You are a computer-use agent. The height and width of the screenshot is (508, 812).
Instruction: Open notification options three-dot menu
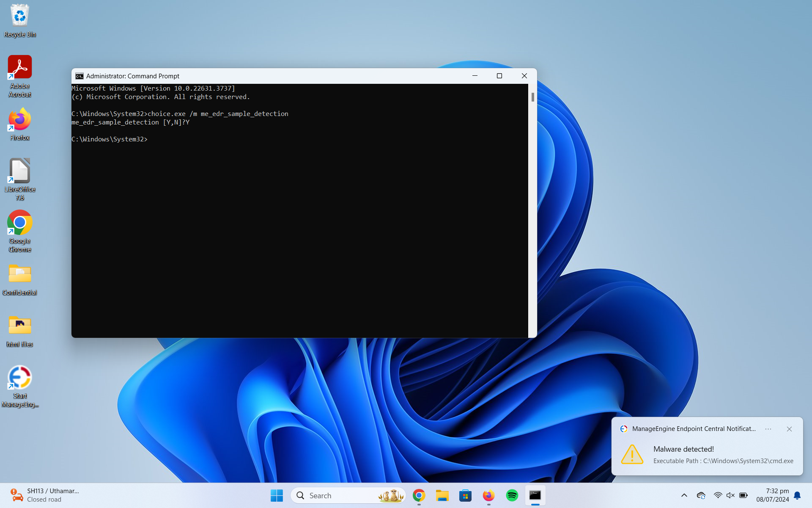(x=768, y=429)
